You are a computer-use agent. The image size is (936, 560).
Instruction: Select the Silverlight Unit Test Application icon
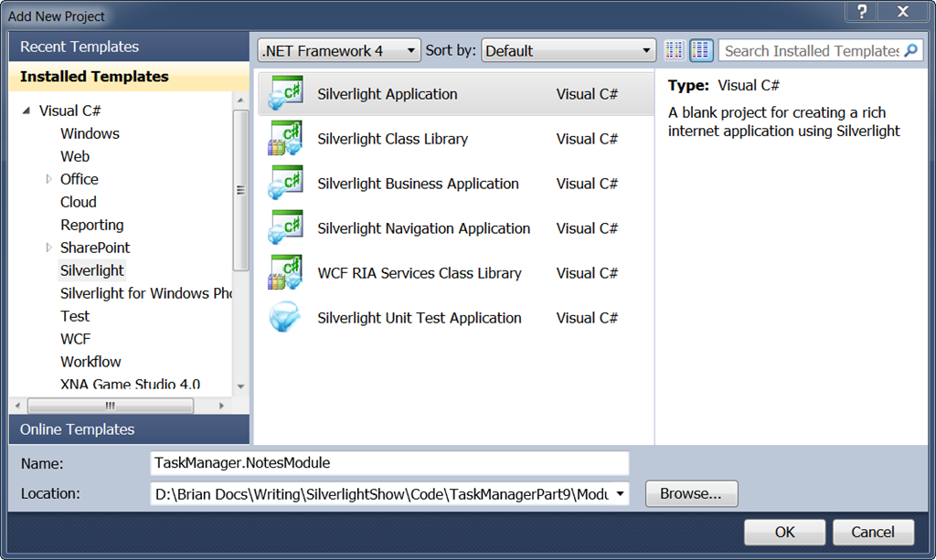(x=285, y=317)
